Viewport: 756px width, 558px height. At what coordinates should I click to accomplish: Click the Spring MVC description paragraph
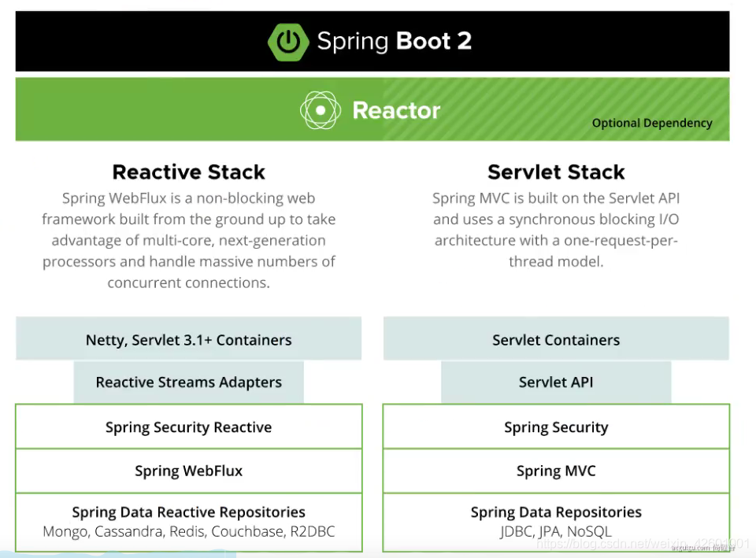click(556, 229)
